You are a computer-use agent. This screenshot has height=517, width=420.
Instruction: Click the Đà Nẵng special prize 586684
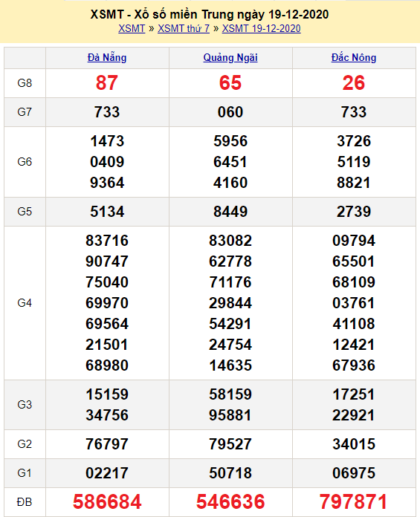(107, 501)
